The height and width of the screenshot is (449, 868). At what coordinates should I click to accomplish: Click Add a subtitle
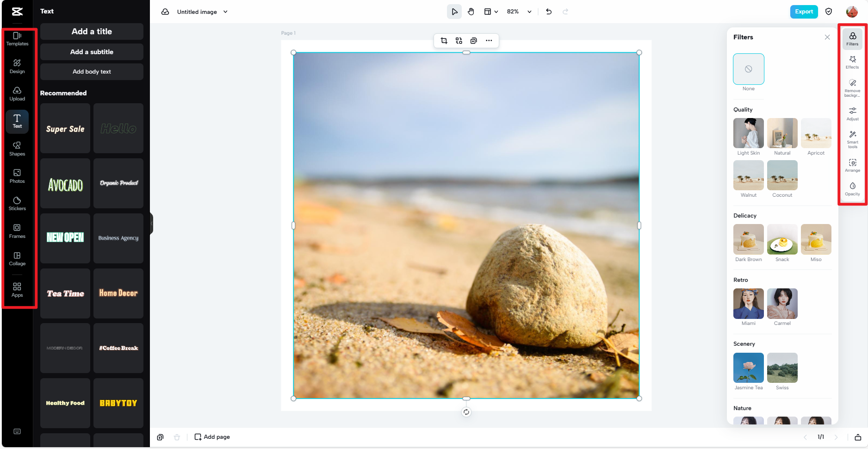(92, 52)
